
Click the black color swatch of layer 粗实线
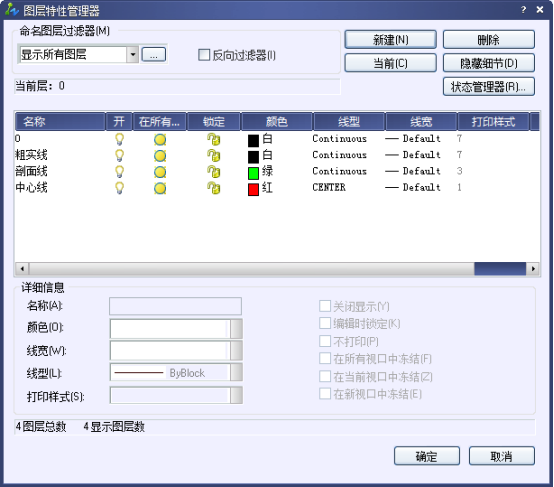point(253,157)
